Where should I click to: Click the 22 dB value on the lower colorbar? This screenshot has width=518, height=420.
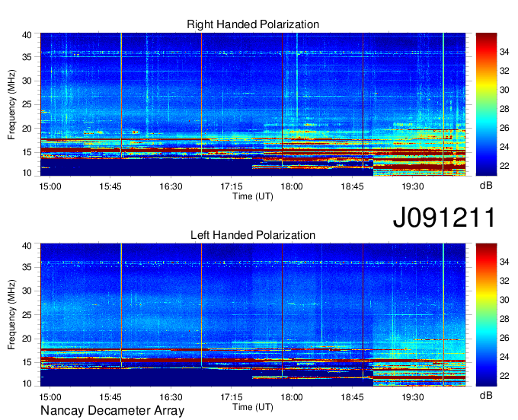[x=504, y=376]
